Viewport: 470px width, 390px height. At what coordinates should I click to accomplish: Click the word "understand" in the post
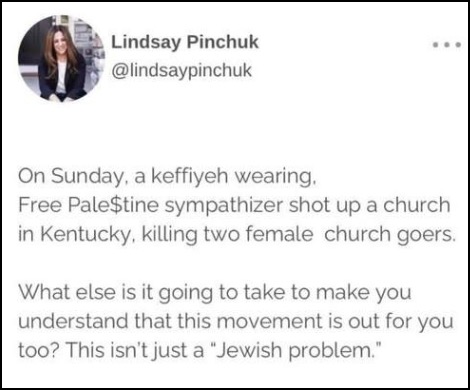coord(73,321)
